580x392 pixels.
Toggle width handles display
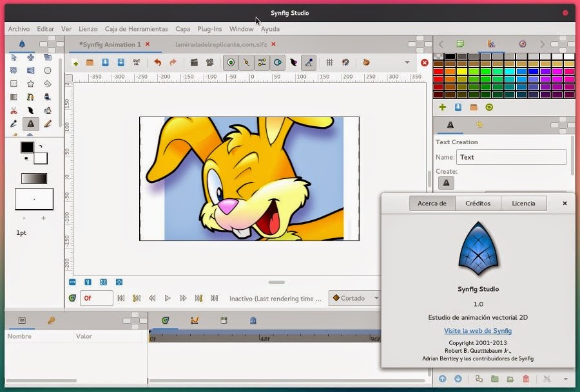click(x=293, y=63)
